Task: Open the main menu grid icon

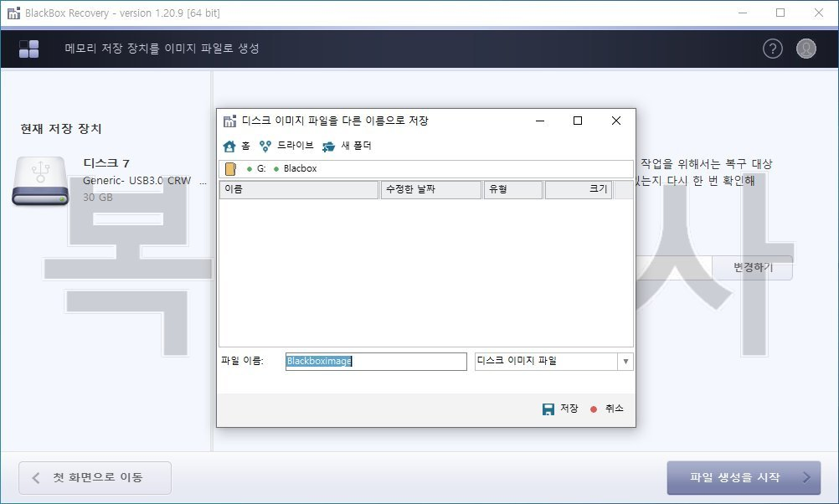Action: click(29, 49)
